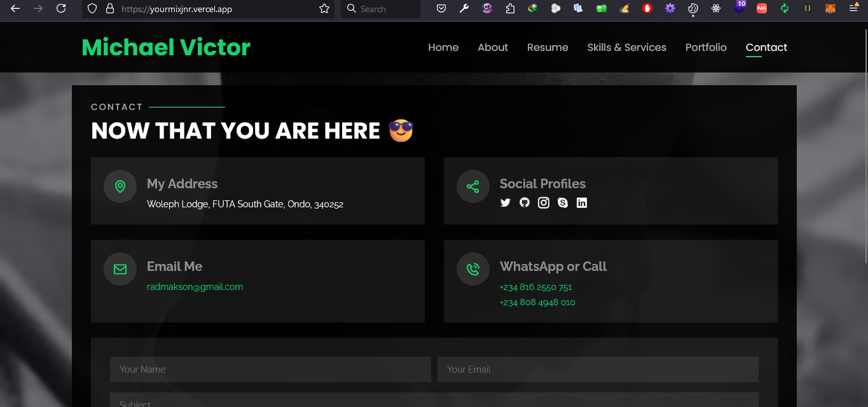
Task: Navigate to the Resume nav link
Action: coord(548,47)
